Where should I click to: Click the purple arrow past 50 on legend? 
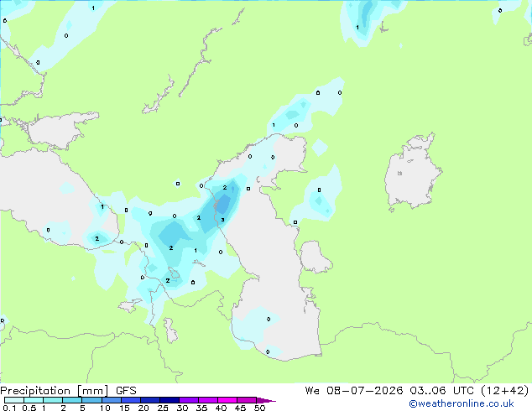[266, 400]
